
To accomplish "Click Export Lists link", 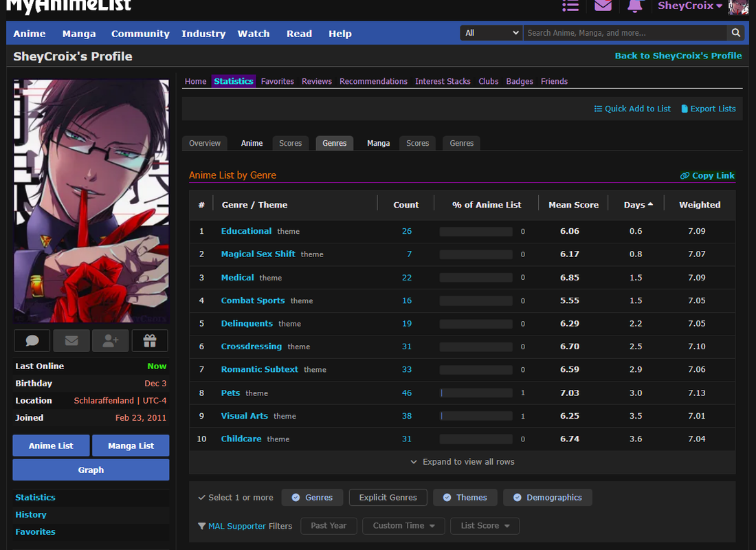I will (709, 109).
